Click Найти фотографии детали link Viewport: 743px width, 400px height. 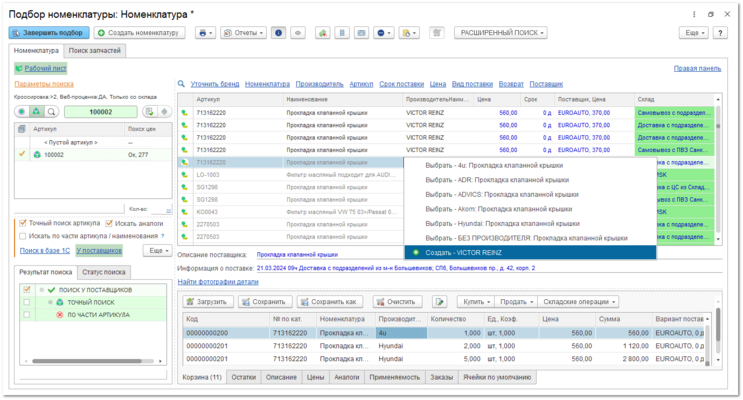click(x=218, y=282)
